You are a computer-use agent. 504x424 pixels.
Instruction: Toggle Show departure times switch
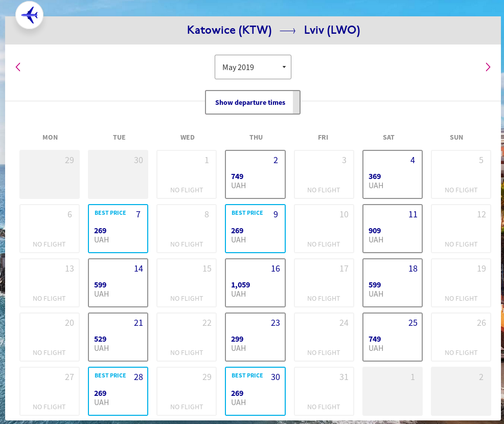(253, 102)
